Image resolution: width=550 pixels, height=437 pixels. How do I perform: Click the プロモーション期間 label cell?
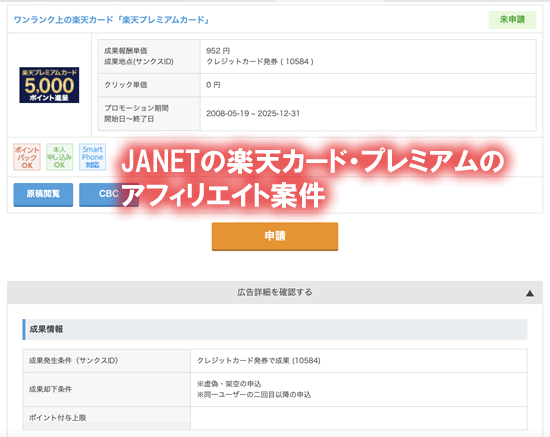point(149,113)
